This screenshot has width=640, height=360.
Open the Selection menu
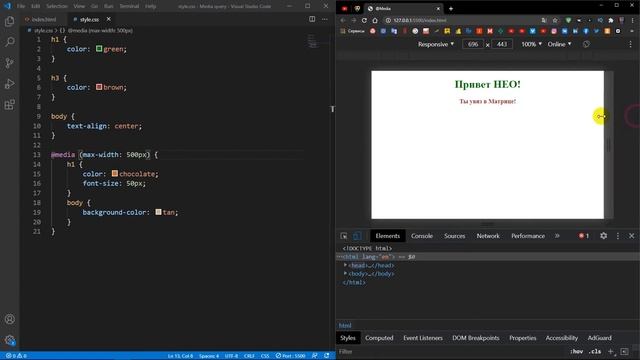[x=57, y=6]
